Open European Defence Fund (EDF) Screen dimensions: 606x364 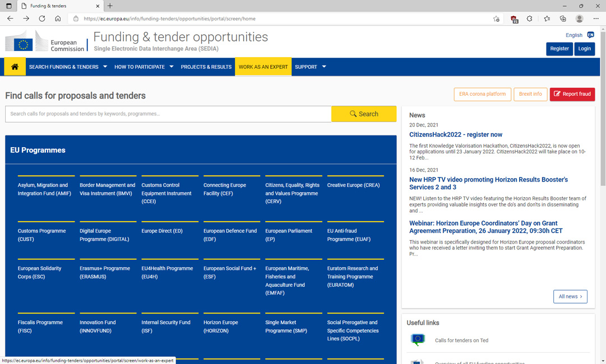pos(230,235)
